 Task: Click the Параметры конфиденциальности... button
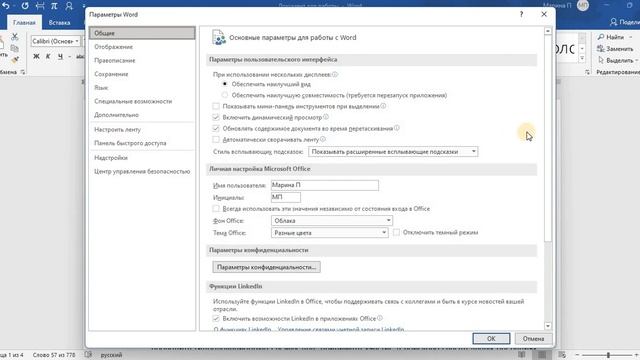pyautogui.click(x=267, y=267)
